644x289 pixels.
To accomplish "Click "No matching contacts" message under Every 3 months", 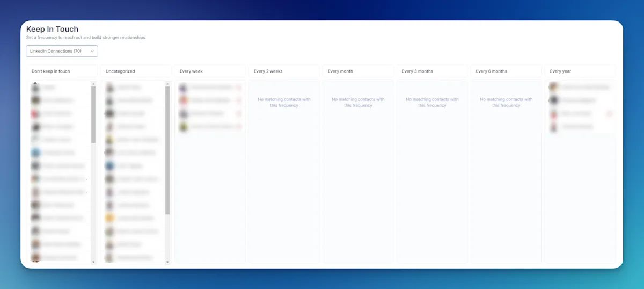I will tap(433, 102).
